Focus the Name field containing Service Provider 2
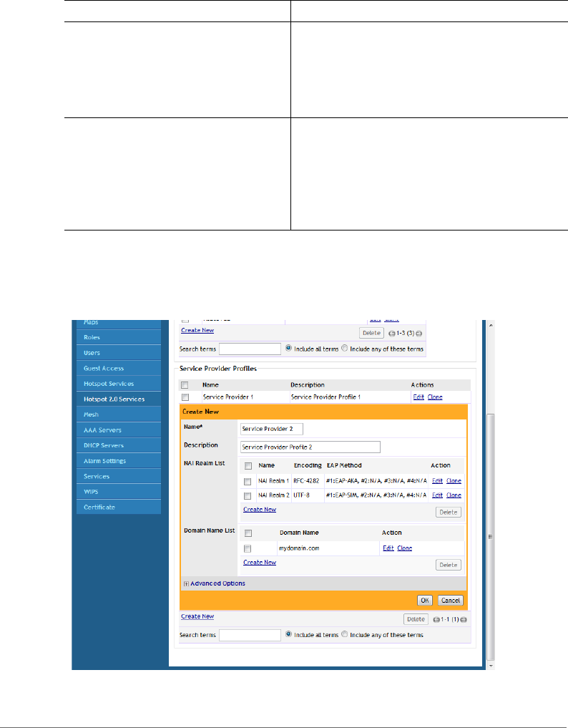This screenshot has width=568, height=728. 271,429
